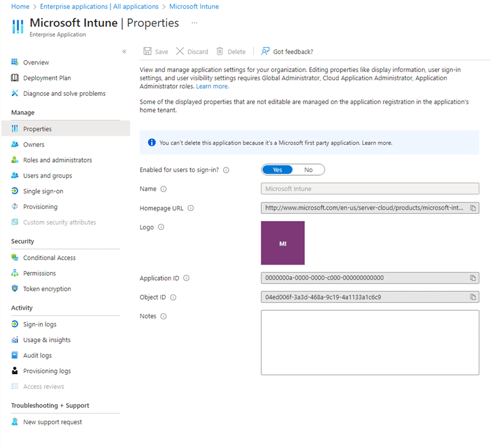Click the Object ID field
The width and height of the screenshot is (490, 448).
point(370,297)
